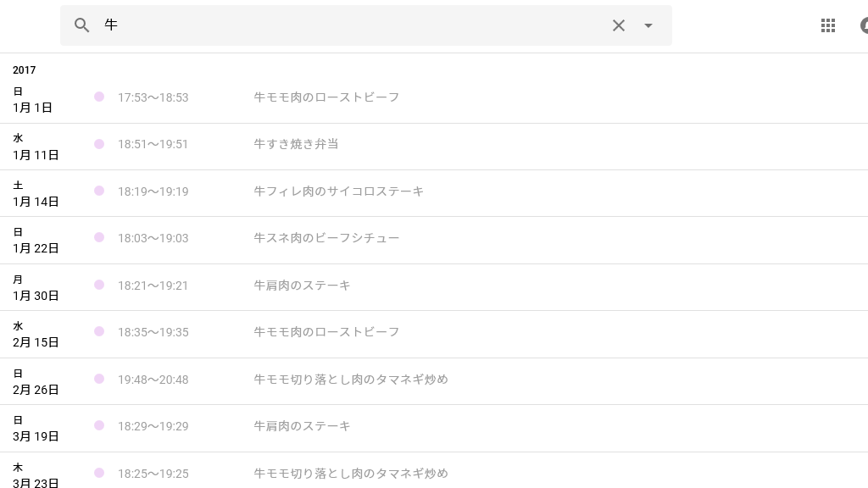Open the 2月 15日 牛モモ肉のローストビーフ event
This screenshot has width=868, height=488.
[x=326, y=332]
